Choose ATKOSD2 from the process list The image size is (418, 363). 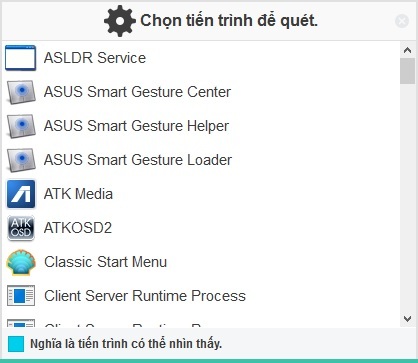tap(201, 228)
